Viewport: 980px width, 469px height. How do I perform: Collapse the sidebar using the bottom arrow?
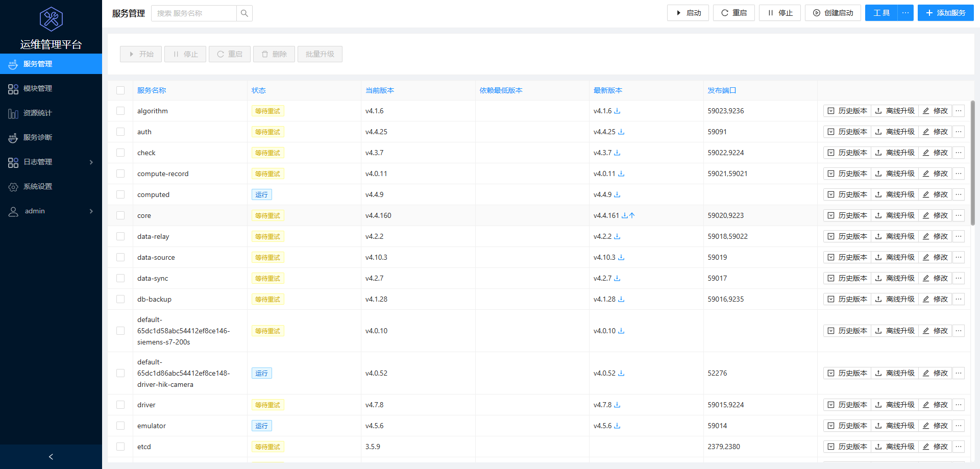51,457
